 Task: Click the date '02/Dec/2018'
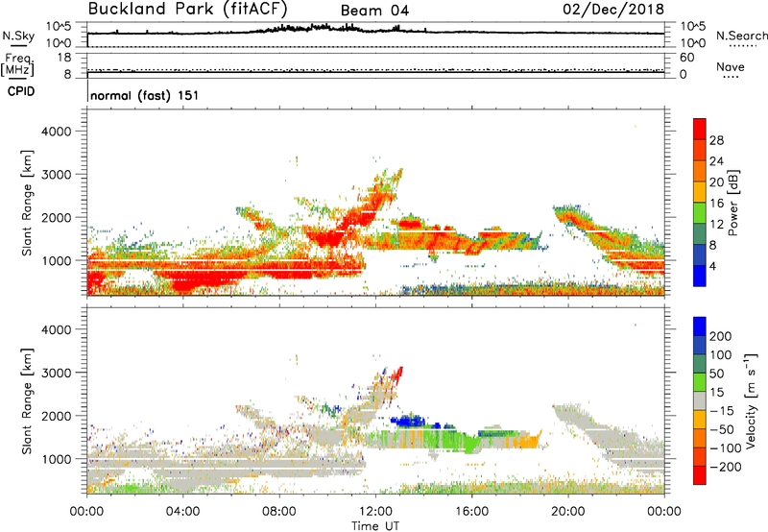pyautogui.click(x=613, y=10)
